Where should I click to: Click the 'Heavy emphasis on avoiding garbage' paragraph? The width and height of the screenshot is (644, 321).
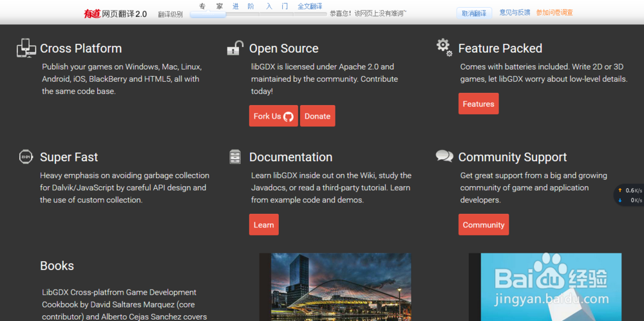[x=124, y=188]
